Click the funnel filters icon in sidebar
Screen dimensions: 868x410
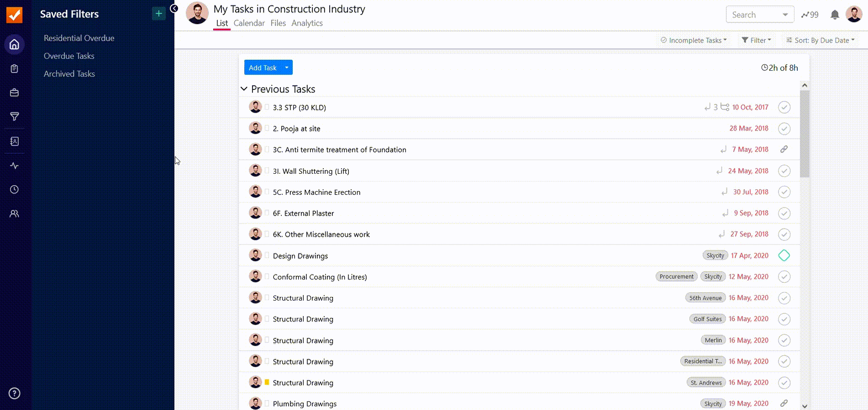coord(15,117)
